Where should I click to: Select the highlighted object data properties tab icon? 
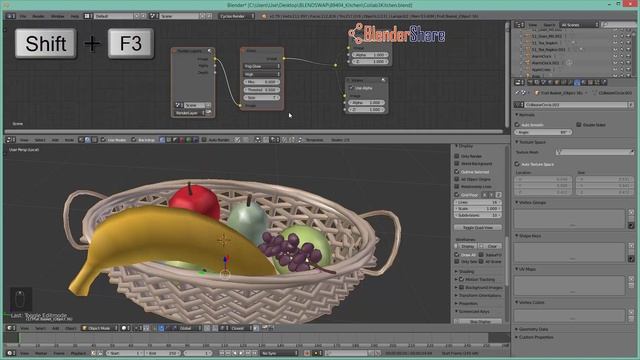(x=577, y=83)
